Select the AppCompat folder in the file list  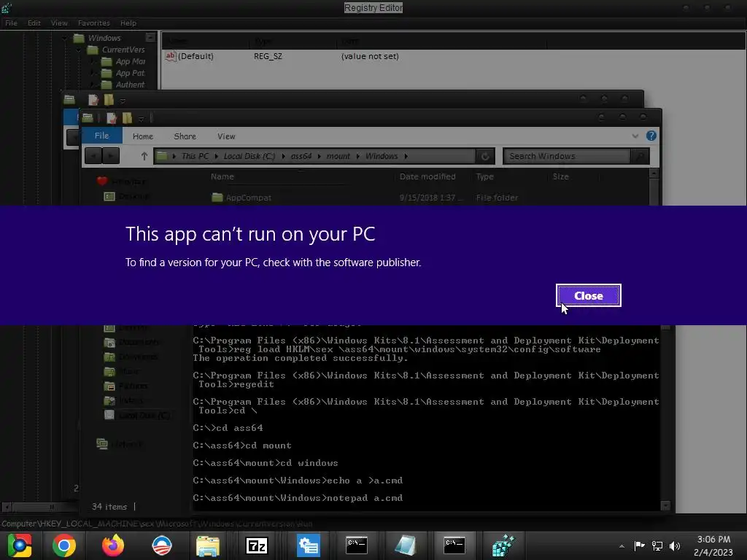[x=241, y=197]
